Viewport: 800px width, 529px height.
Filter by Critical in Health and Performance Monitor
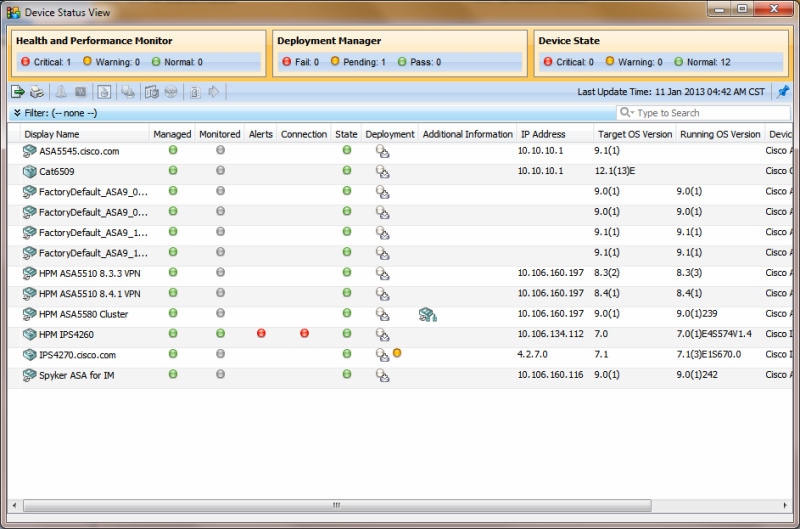point(46,62)
